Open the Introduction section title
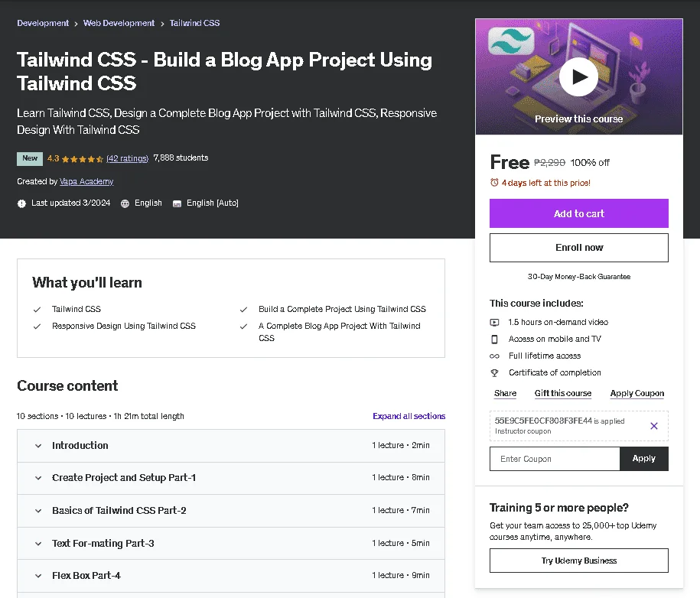 pyautogui.click(x=80, y=445)
